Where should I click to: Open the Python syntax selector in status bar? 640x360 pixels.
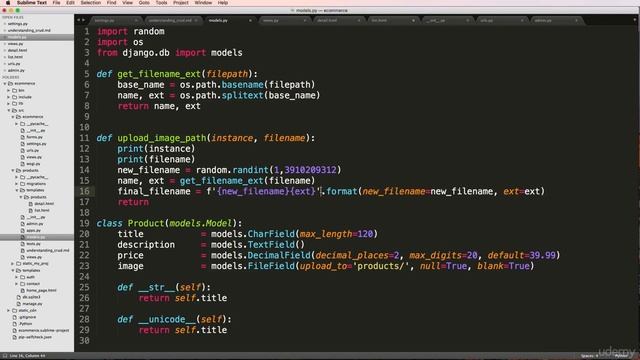tap(621, 356)
